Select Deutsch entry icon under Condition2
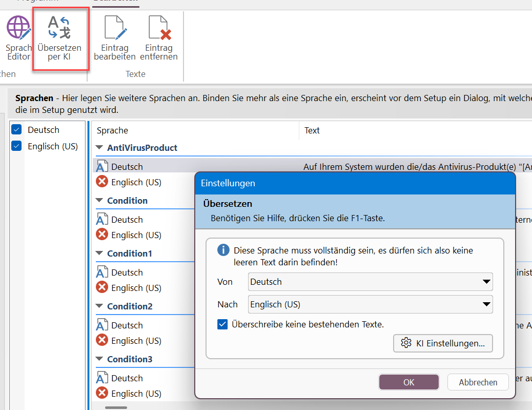 click(102, 325)
